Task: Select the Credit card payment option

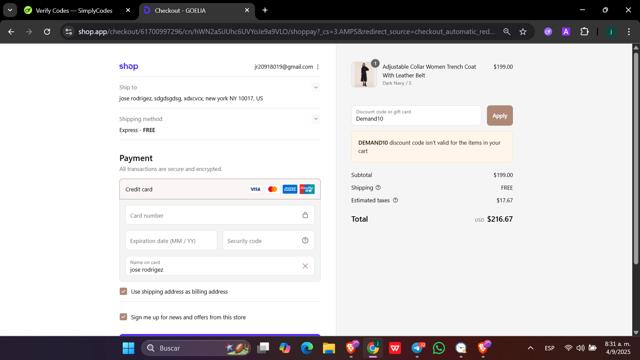Action: 220,189
